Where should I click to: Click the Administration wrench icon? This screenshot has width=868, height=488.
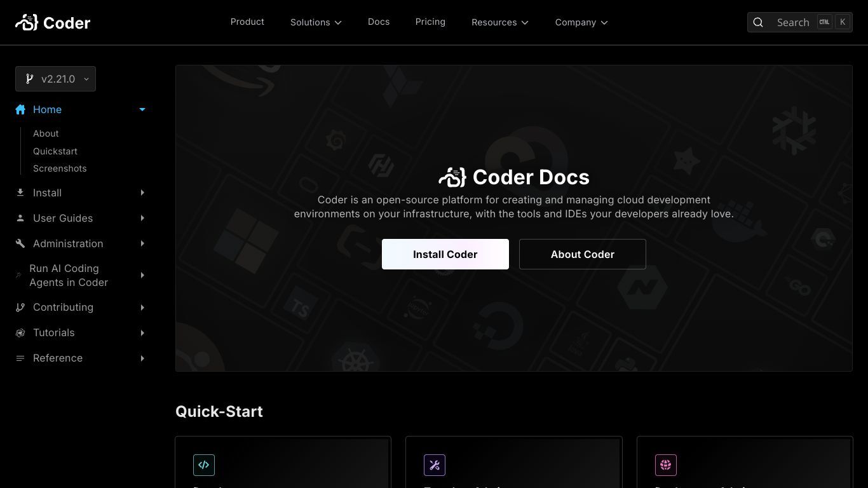point(20,243)
